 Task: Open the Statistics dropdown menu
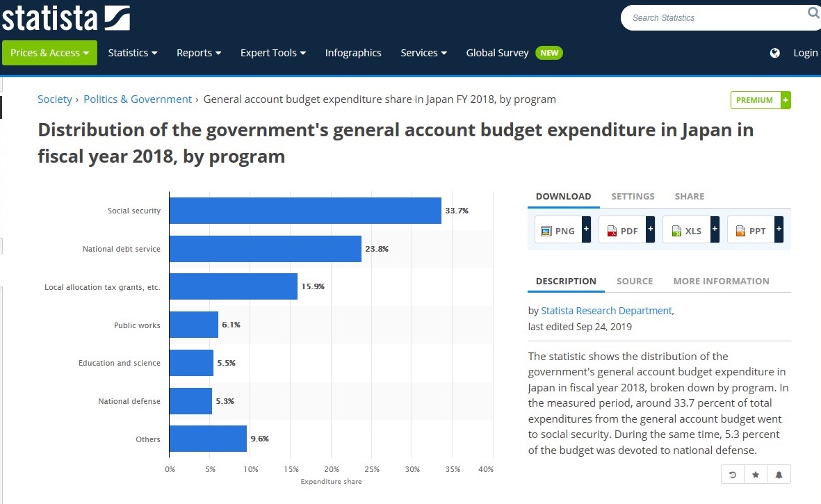(x=133, y=53)
